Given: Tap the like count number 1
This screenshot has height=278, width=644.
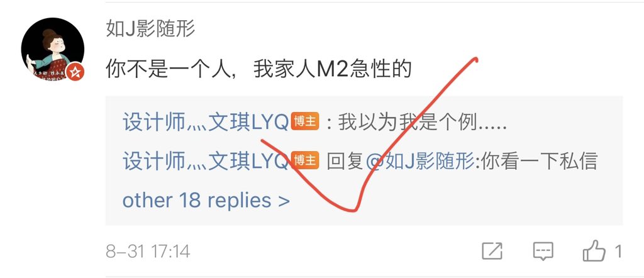Looking at the screenshot, I should click(618, 252).
